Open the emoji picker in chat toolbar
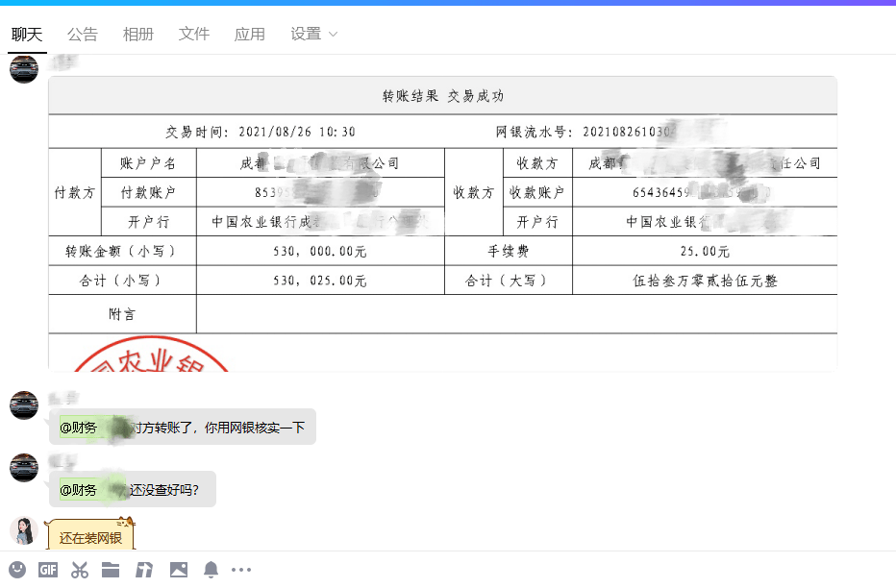The width and height of the screenshot is (896, 588). pyautogui.click(x=17, y=569)
